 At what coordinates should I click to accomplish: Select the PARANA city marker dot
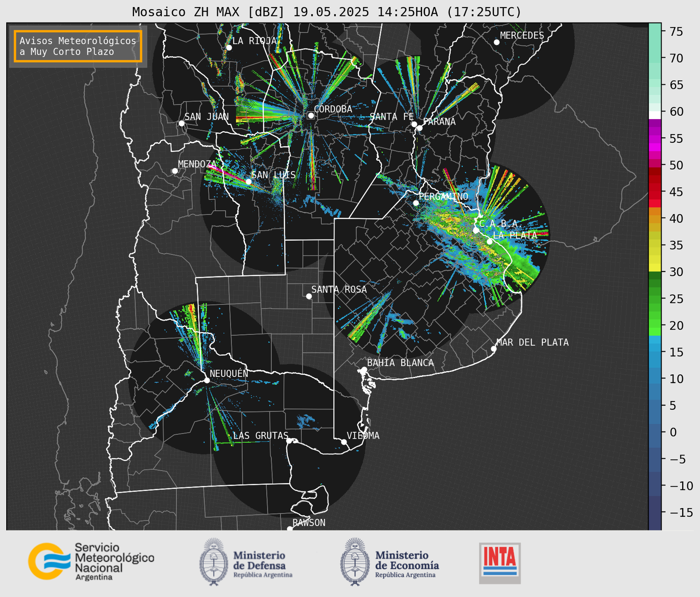coord(420,128)
